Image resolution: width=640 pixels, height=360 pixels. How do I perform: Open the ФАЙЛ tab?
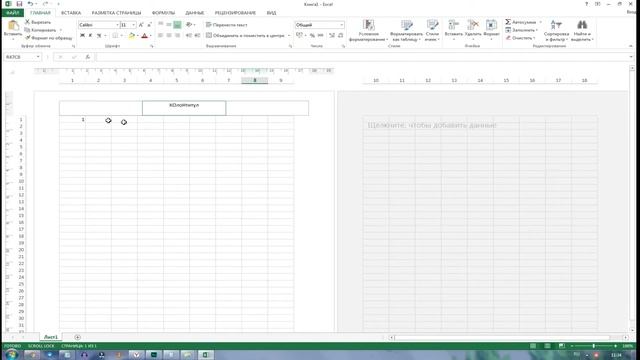click(12, 13)
